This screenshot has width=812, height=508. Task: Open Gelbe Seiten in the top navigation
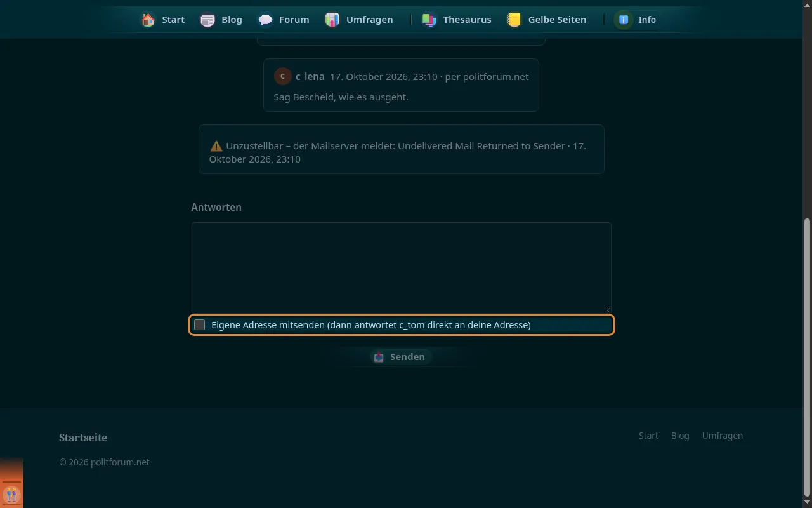547,20
